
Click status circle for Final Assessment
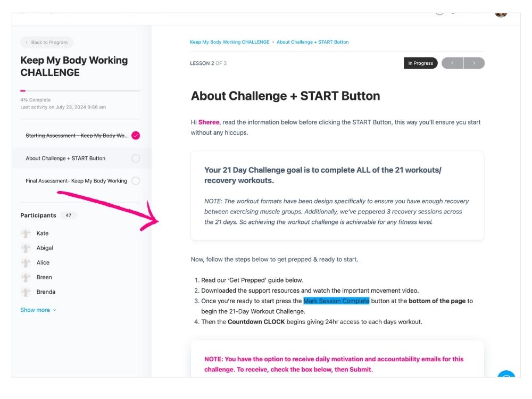[136, 181]
